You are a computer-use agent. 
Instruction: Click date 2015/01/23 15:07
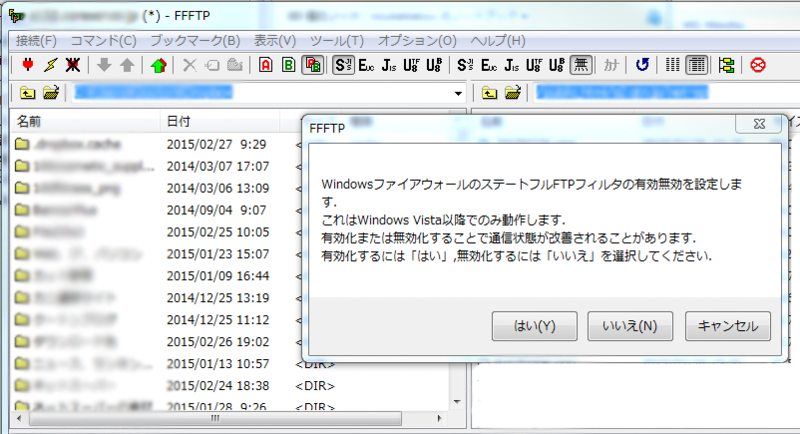coord(218,254)
